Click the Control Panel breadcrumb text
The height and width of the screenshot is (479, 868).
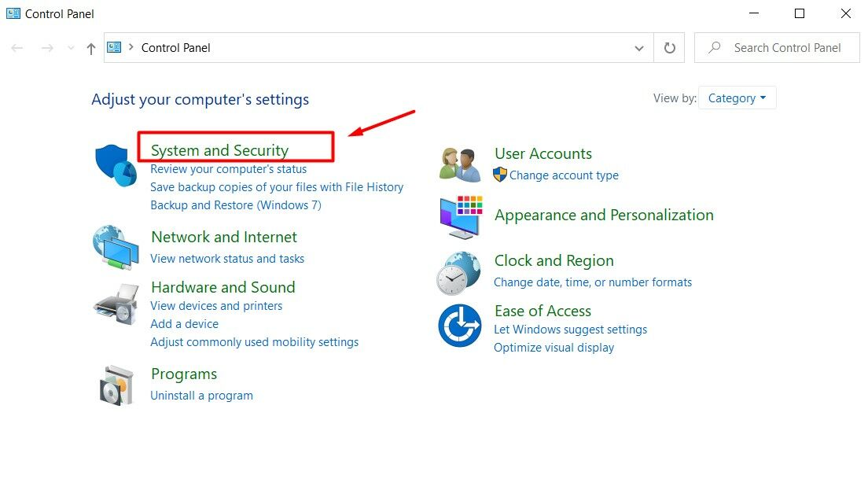point(175,48)
